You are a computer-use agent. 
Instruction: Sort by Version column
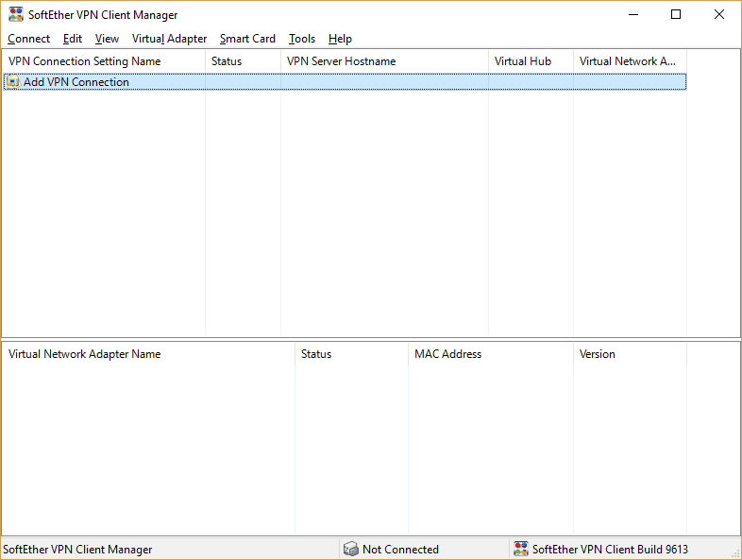pyautogui.click(x=630, y=354)
